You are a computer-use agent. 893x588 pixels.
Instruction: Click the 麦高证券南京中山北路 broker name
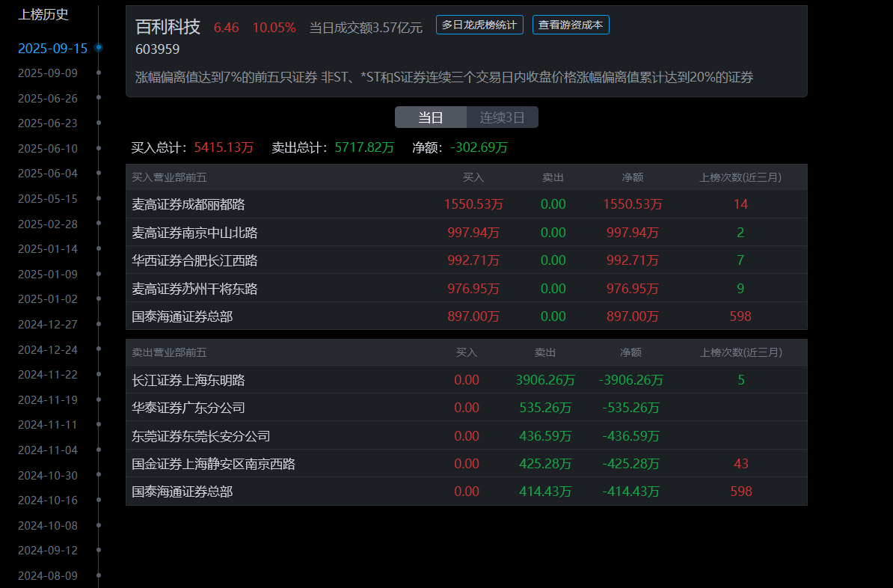click(x=194, y=233)
